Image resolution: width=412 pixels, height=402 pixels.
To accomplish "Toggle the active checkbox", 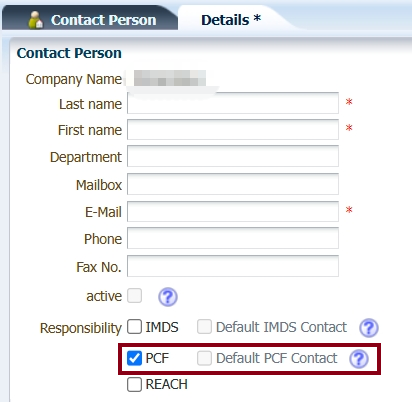I will [x=135, y=296].
